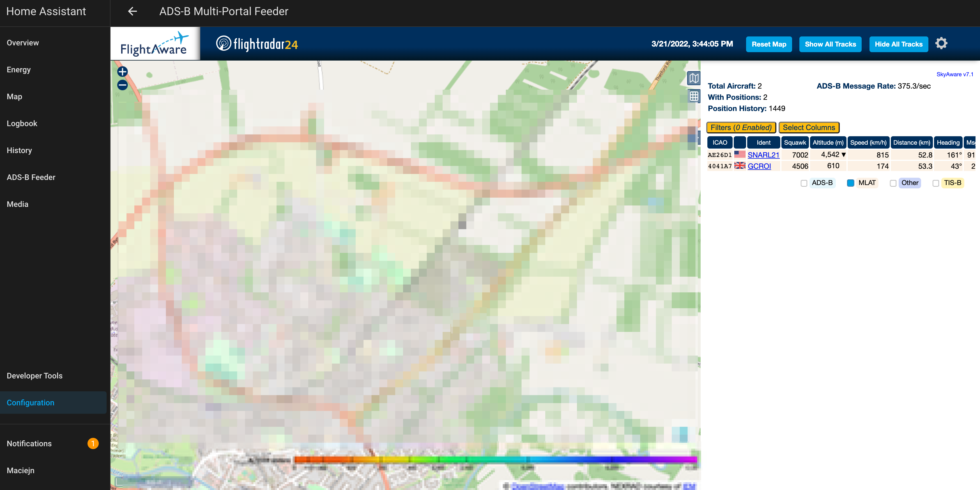
Task: Switch to the ADS-B Feeder sidebar entry
Action: [x=31, y=177]
